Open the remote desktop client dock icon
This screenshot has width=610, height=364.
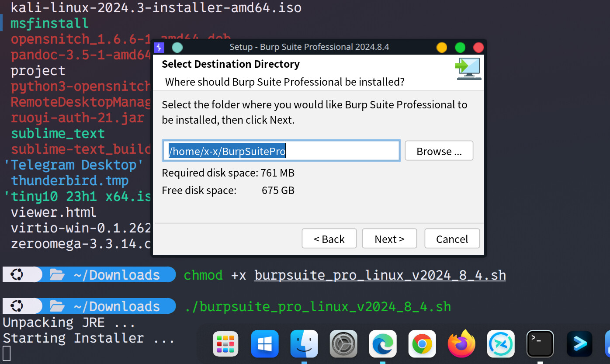tap(501, 344)
